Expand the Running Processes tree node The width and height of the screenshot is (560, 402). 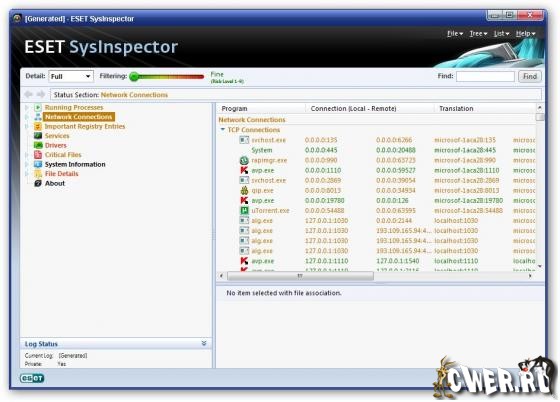point(27,107)
